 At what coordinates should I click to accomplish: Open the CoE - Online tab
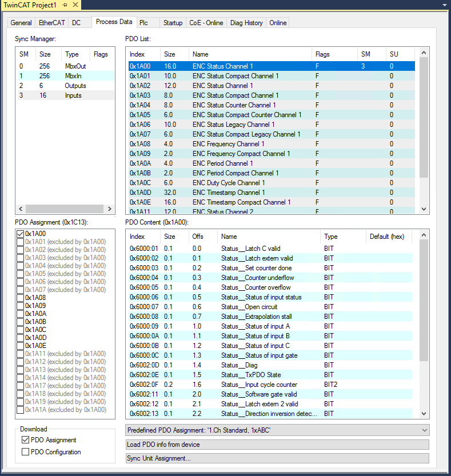pyautogui.click(x=206, y=23)
